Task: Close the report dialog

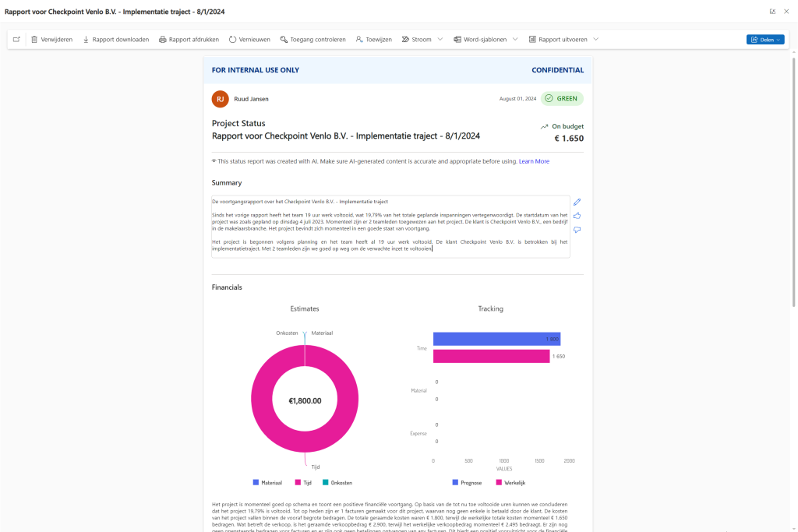Action: 786,11
